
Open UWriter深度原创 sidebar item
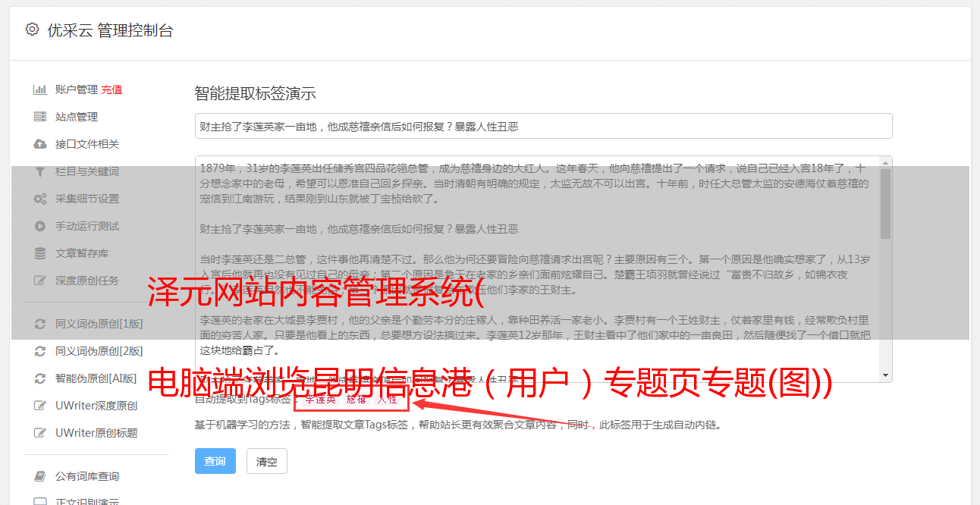tap(96, 406)
